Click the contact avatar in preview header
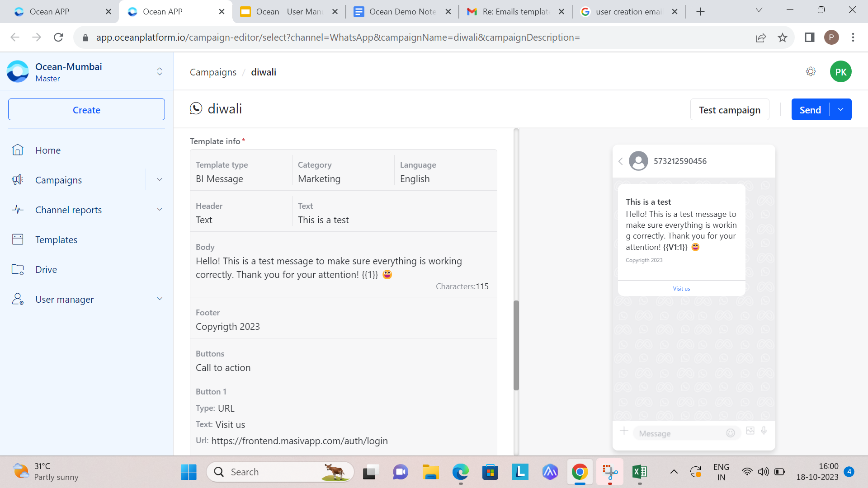 (x=638, y=161)
